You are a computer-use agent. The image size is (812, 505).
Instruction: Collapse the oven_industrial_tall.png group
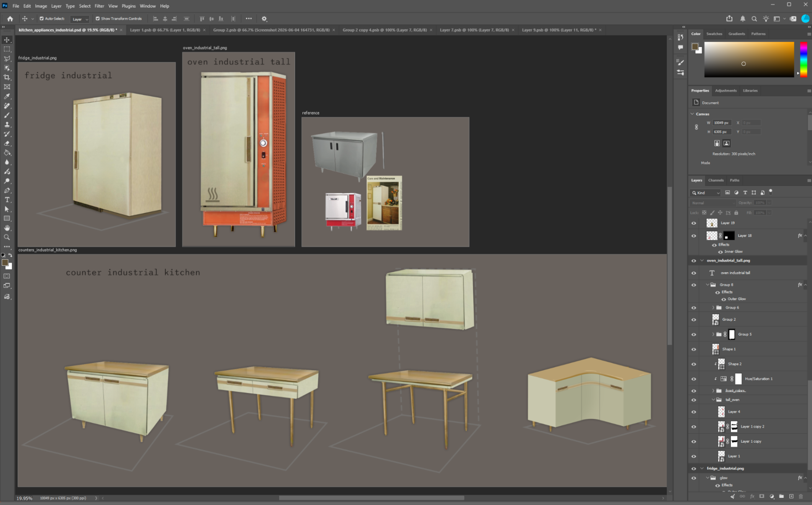click(702, 260)
